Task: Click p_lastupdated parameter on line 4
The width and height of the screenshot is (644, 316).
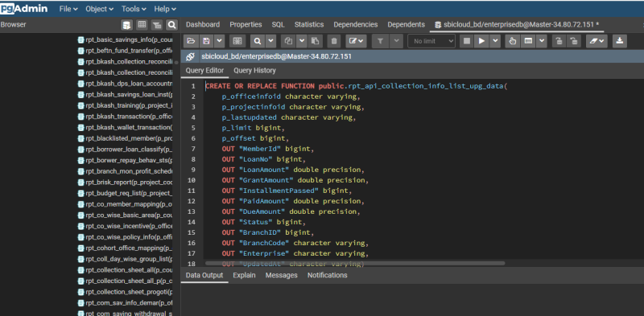Action: coord(249,117)
